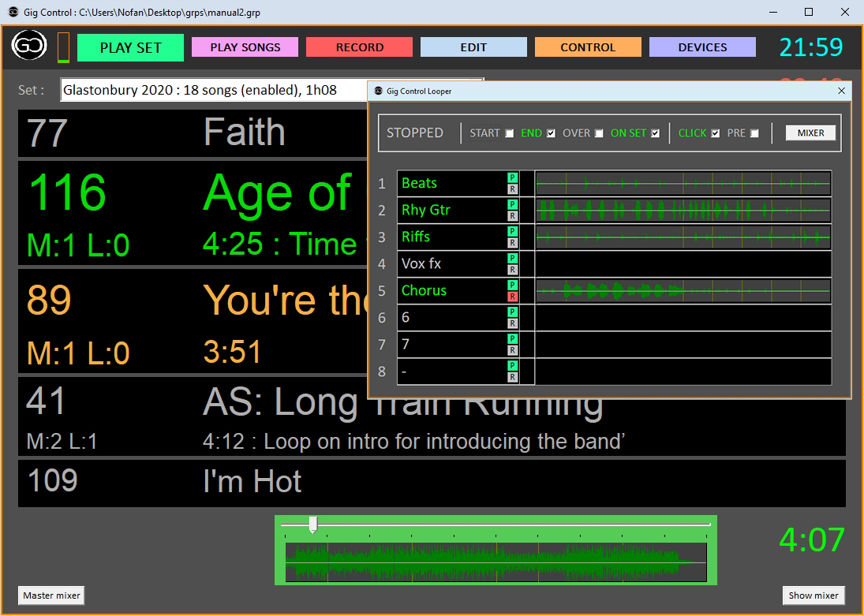Select song 89 You're the in set list

(x=193, y=321)
